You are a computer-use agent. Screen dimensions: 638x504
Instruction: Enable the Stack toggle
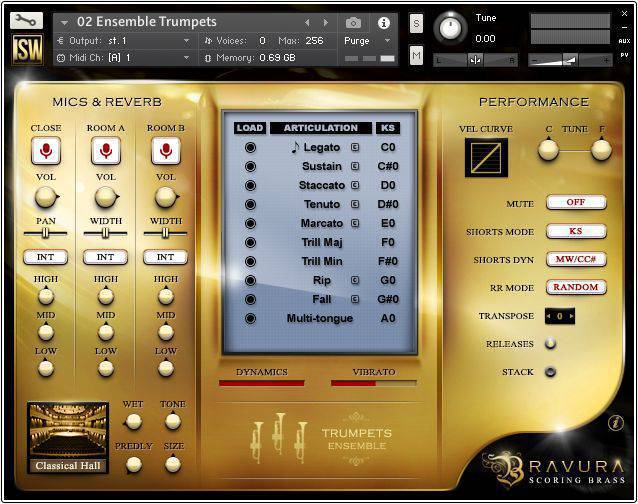550,372
